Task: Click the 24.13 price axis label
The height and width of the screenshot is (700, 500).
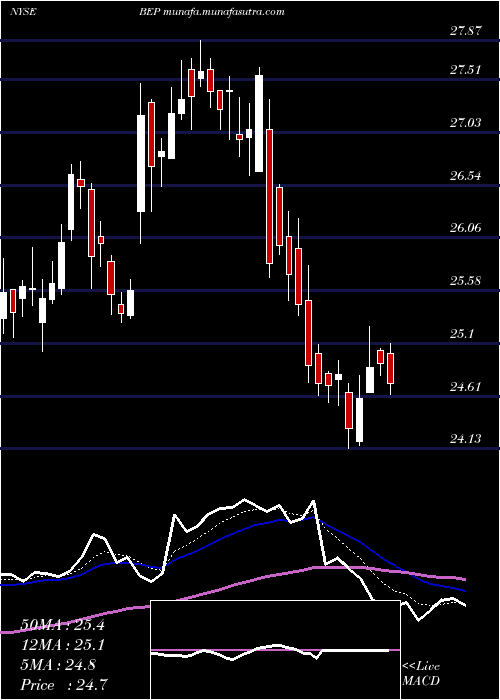Action: (x=466, y=439)
